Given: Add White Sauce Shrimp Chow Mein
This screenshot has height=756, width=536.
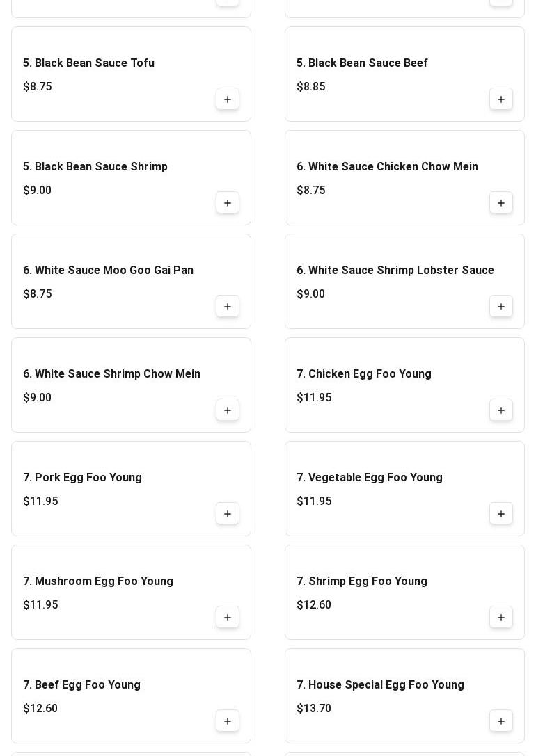Looking at the screenshot, I should point(227,410).
